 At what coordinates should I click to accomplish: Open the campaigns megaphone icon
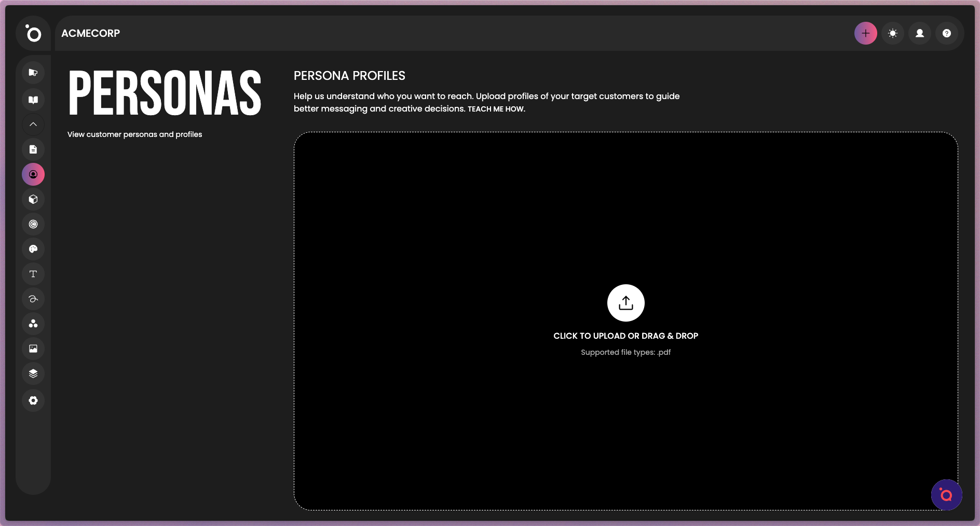coord(33,73)
